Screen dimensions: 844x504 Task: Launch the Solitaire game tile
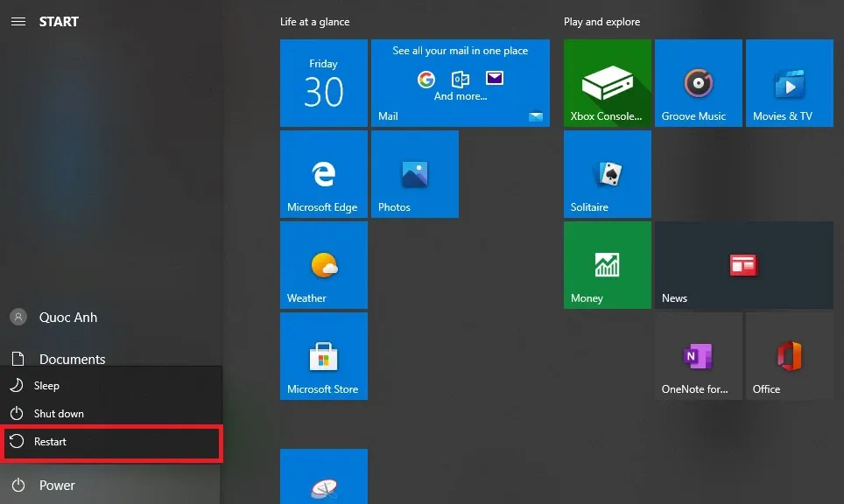pyautogui.click(x=607, y=174)
